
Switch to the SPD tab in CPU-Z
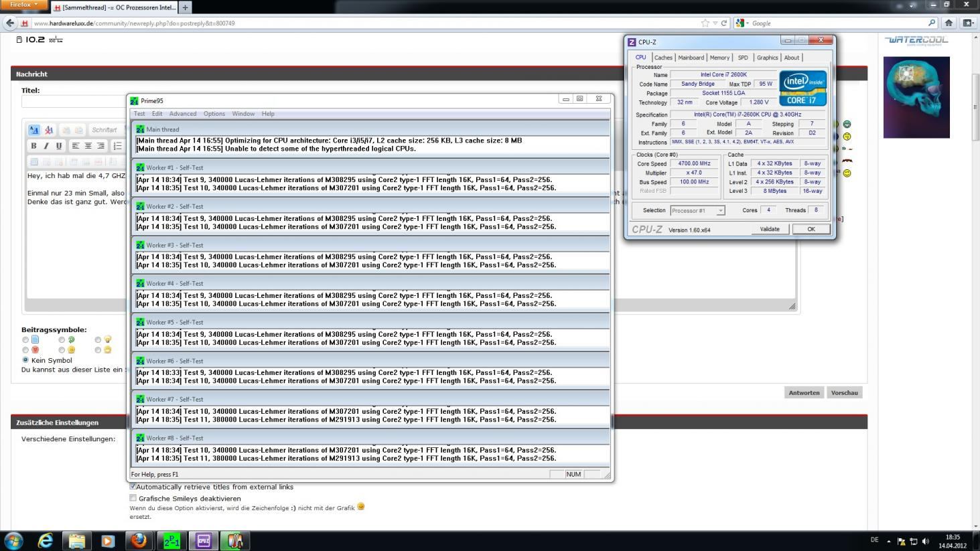[743, 58]
